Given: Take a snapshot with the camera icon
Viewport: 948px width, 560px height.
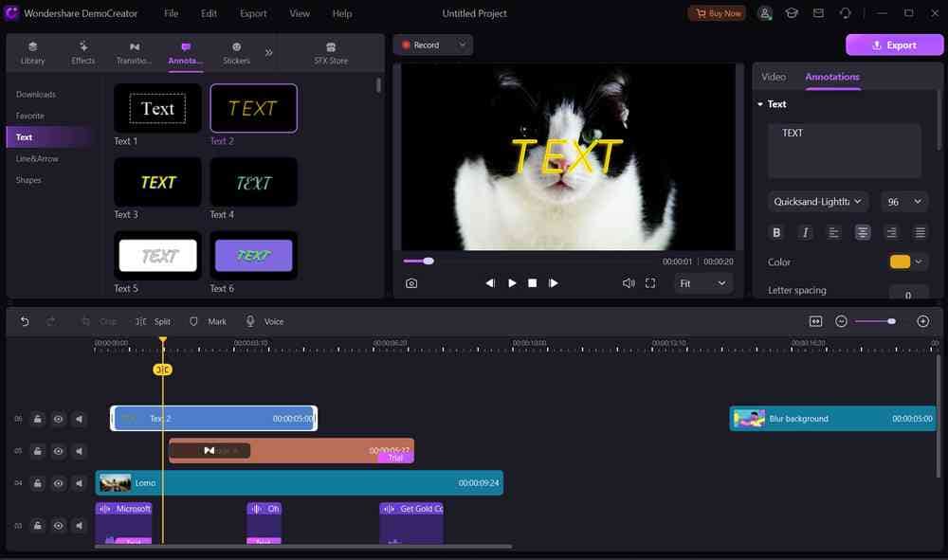Looking at the screenshot, I should 411,283.
